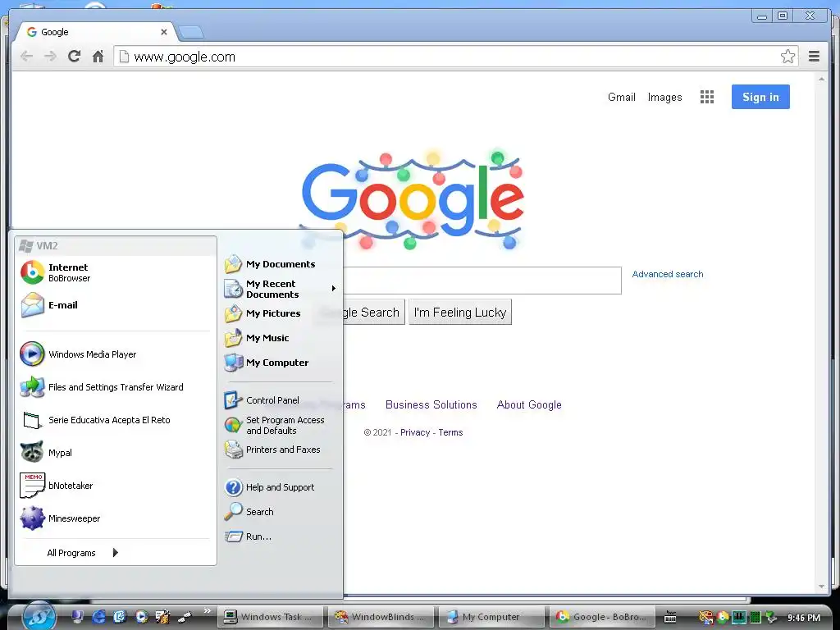Switch to Windows Task taskbar button
The width and height of the screenshot is (840, 630).
pyautogui.click(x=271, y=617)
